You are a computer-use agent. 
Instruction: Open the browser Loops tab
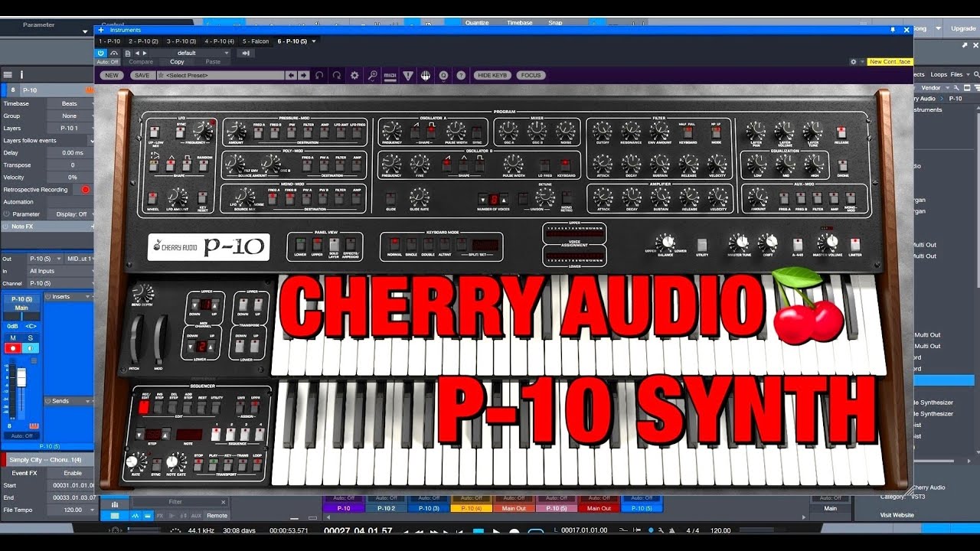[x=939, y=75]
